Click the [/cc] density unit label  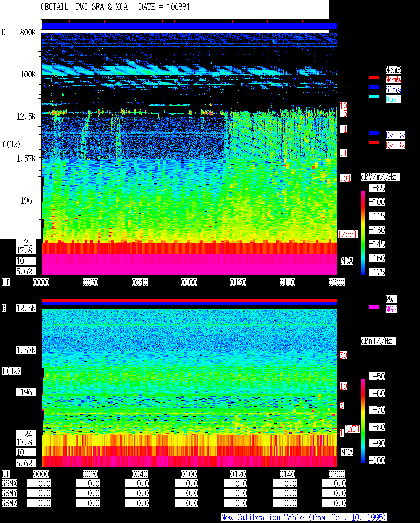click(x=347, y=234)
